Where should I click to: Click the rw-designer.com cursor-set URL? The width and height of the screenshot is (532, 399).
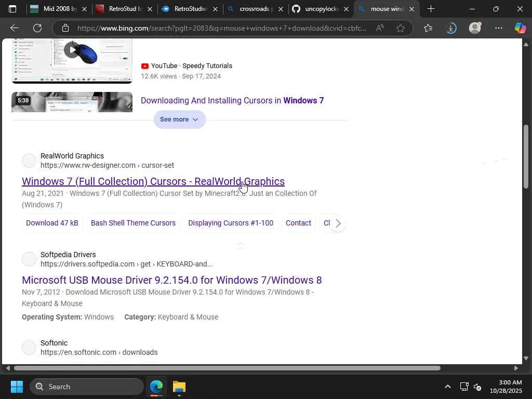107,165
